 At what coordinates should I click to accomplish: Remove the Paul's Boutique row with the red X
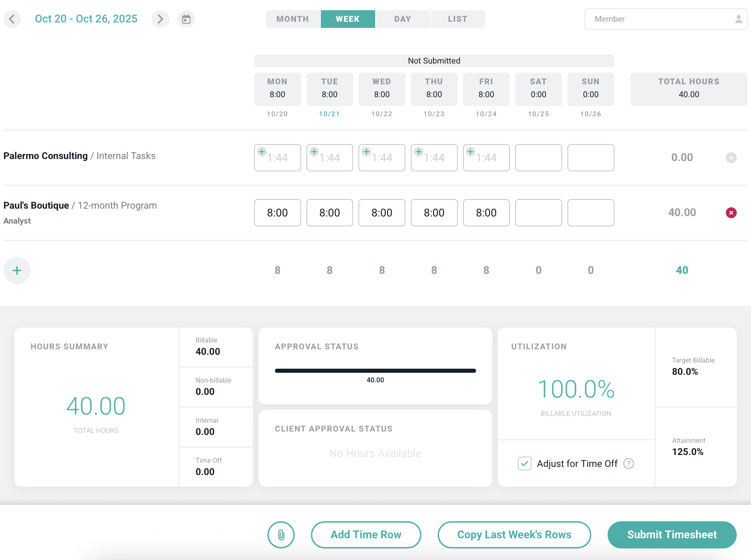[x=731, y=213]
